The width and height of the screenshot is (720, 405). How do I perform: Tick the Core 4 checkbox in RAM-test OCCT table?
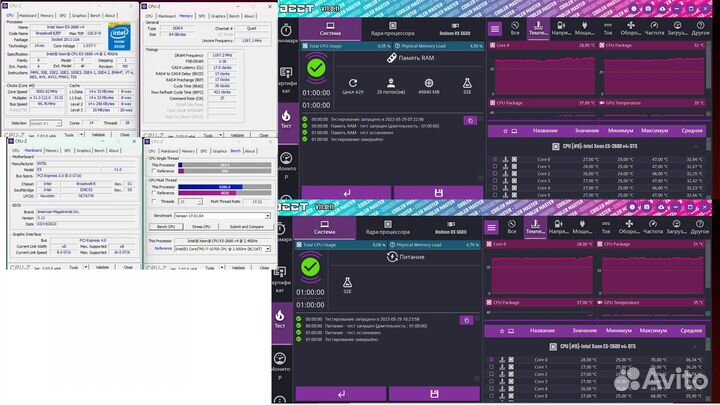click(x=495, y=188)
